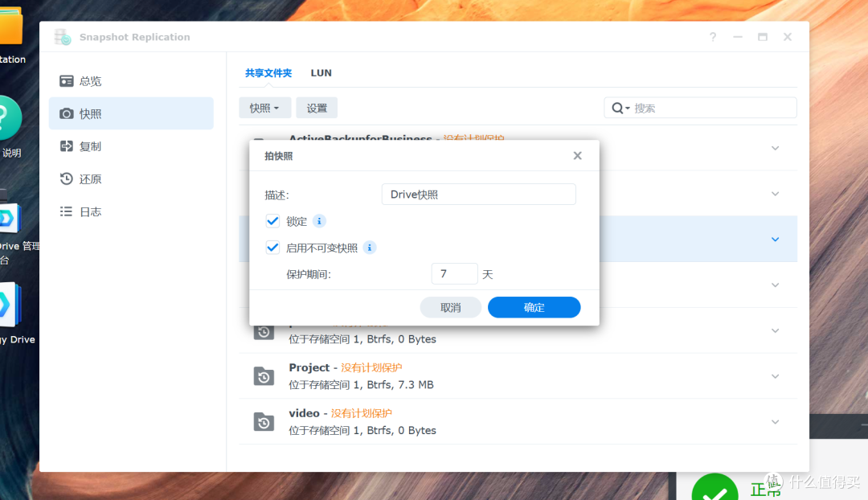Select the Project folder name text

(309, 367)
